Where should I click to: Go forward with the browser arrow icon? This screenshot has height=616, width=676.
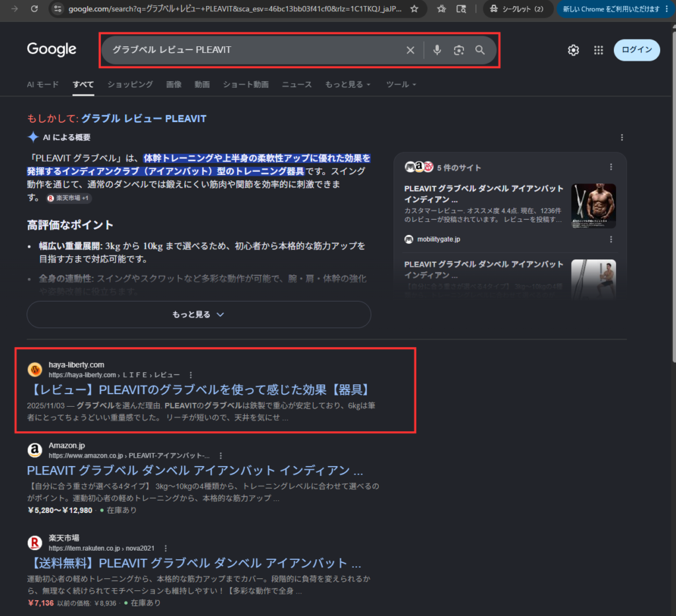click(15, 9)
